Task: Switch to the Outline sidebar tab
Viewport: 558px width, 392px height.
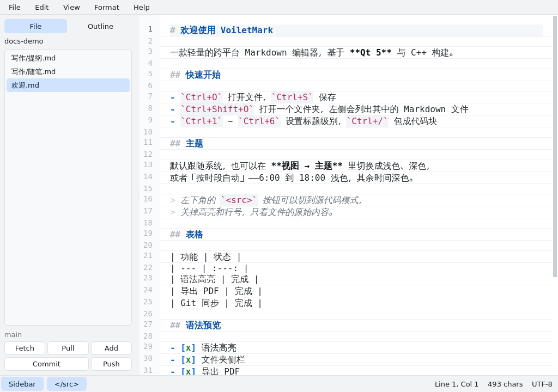Action: (x=100, y=26)
